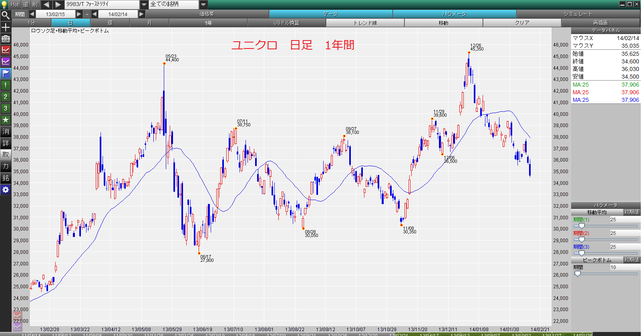Switch to green preset 1 icon
The image size is (644, 336).
point(6,85)
